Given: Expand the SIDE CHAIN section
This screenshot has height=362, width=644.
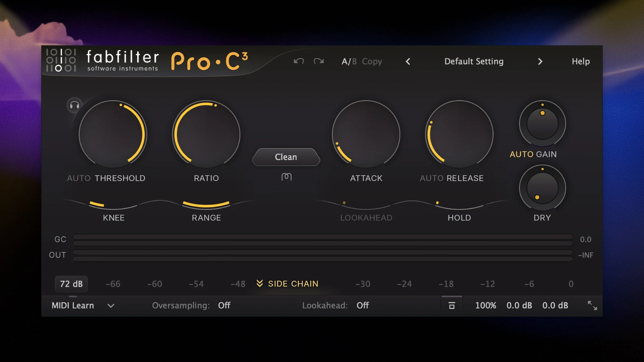Looking at the screenshot, I should [x=287, y=284].
